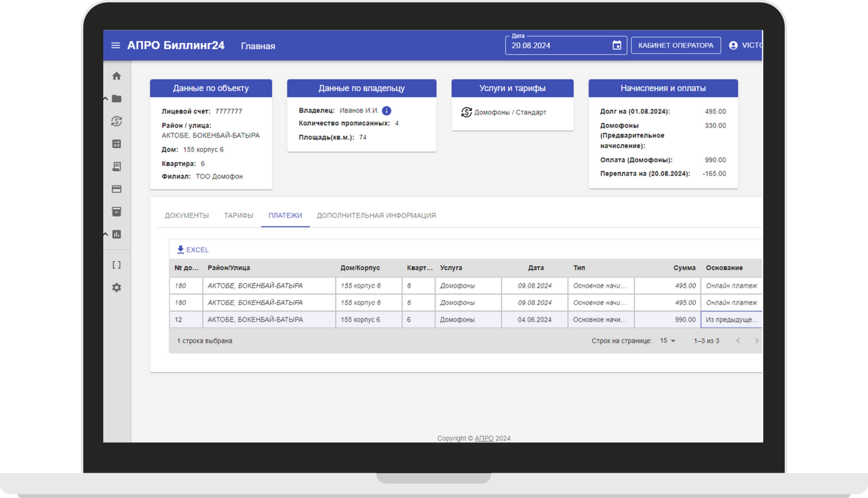Screen dimensions: 868x498
Task: Open the calendar date picker icon
Action: coord(617,46)
